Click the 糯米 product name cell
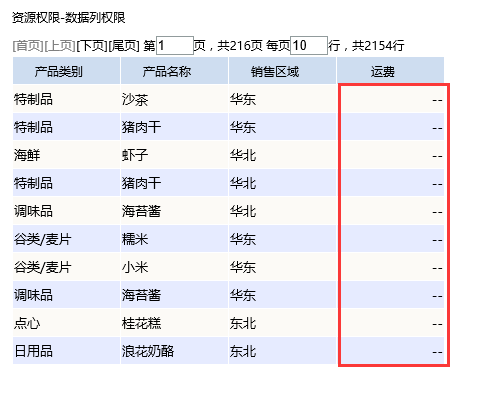 coord(174,239)
